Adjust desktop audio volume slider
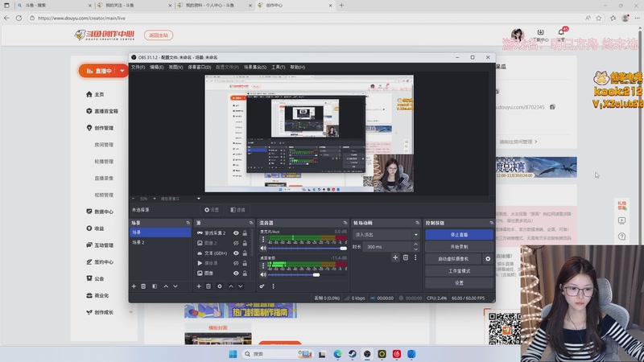 [x=307, y=274]
